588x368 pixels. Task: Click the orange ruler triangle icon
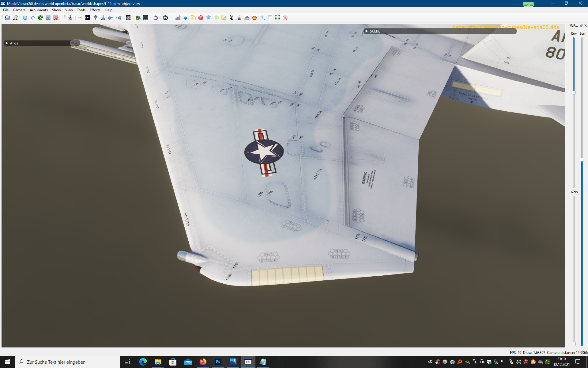click(x=224, y=18)
